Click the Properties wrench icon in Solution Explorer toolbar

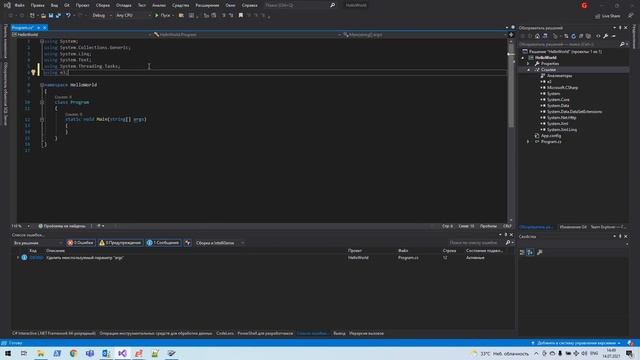606,36
